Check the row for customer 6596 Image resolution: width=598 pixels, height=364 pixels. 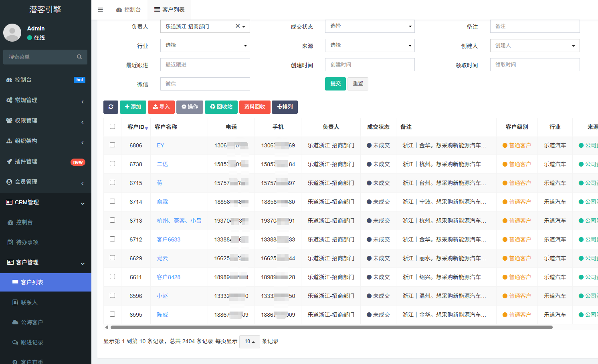(x=112, y=296)
